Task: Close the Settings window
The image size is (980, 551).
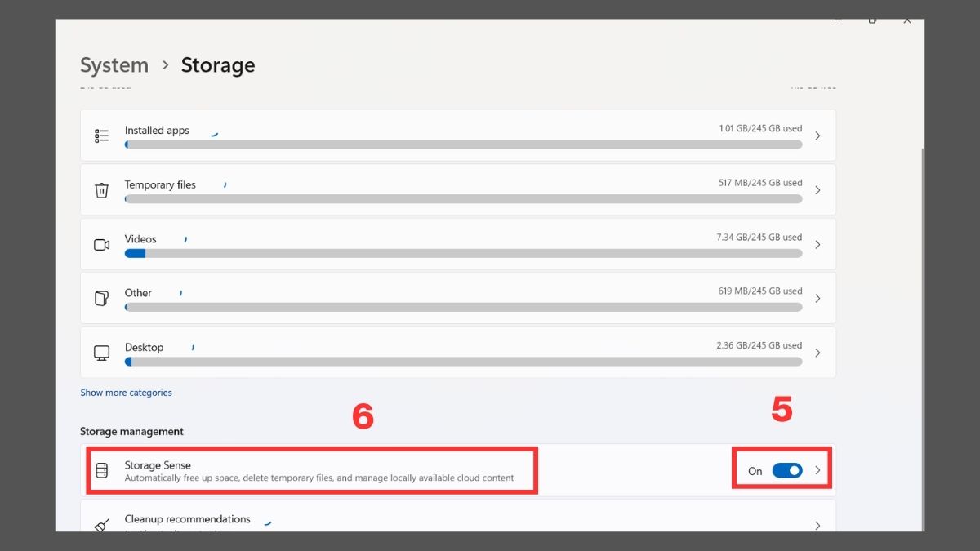Action: tap(906, 20)
